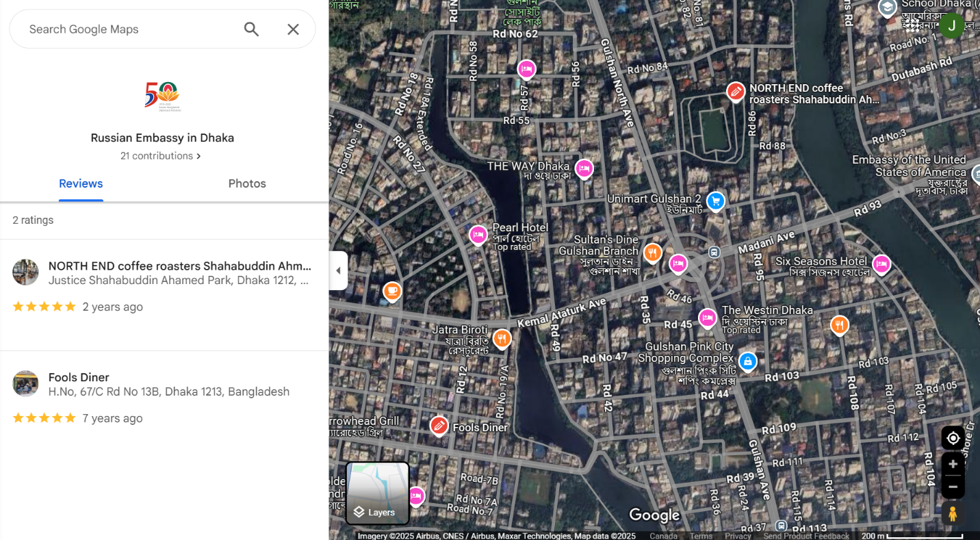This screenshot has height=540, width=980.
Task: Click the '7 years ago' review date
Action: pos(112,418)
